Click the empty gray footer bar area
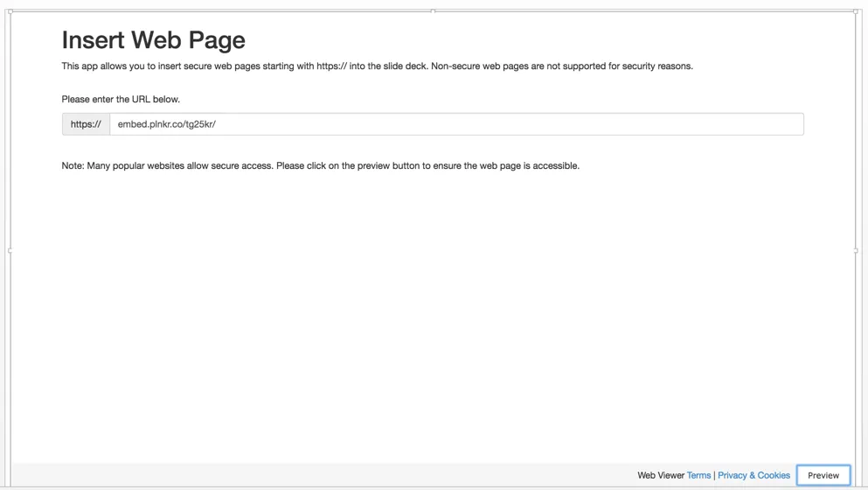The image size is (868, 490). coord(321,475)
